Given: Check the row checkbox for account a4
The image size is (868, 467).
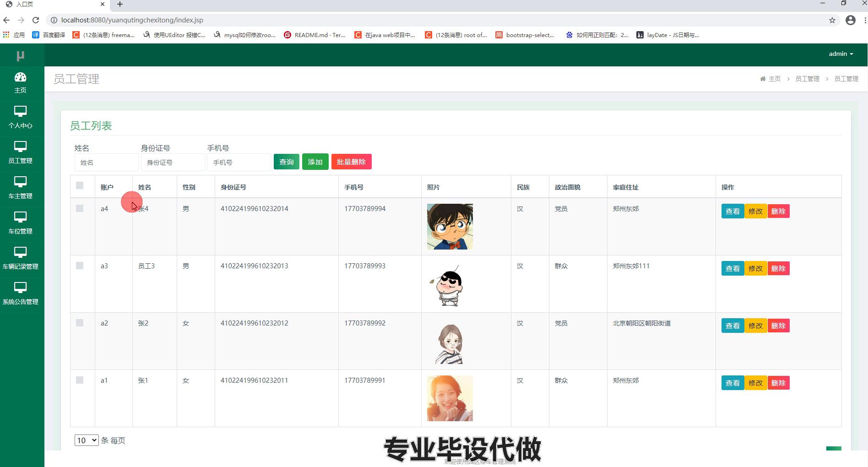Looking at the screenshot, I should [x=80, y=208].
